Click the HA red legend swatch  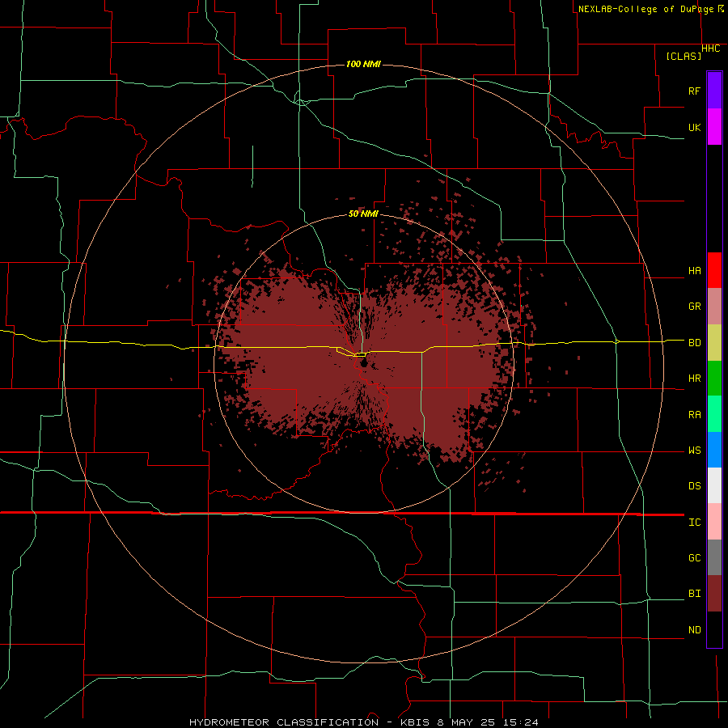[714, 270]
